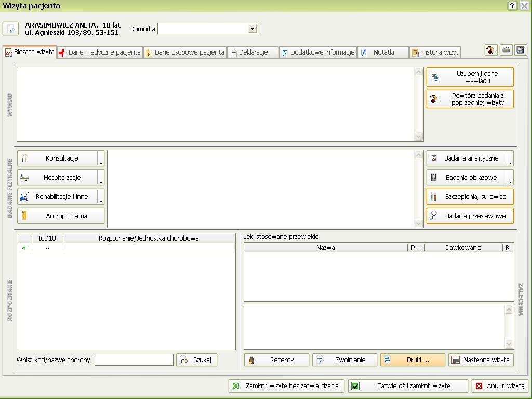
Task: Click the Wywiad scrollbar down arrow
Action: (419, 137)
